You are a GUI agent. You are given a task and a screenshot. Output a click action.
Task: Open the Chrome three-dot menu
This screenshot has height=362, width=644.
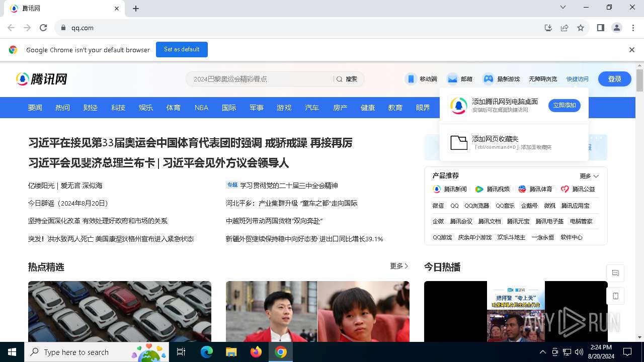coord(633,28)
